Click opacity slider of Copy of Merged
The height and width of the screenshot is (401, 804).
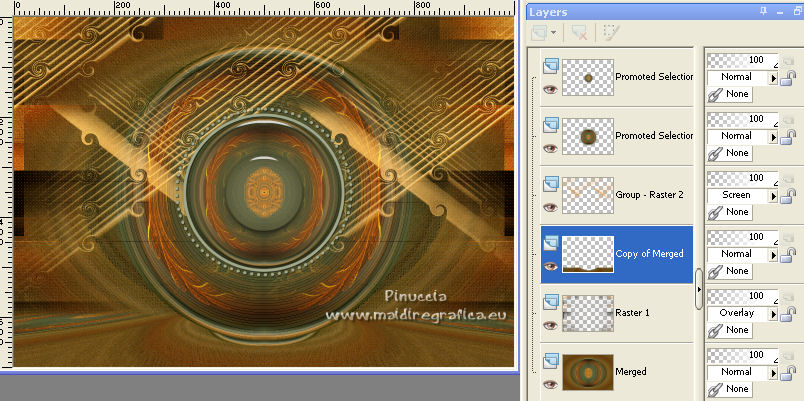pyautogui.click(x=742, y=237)
